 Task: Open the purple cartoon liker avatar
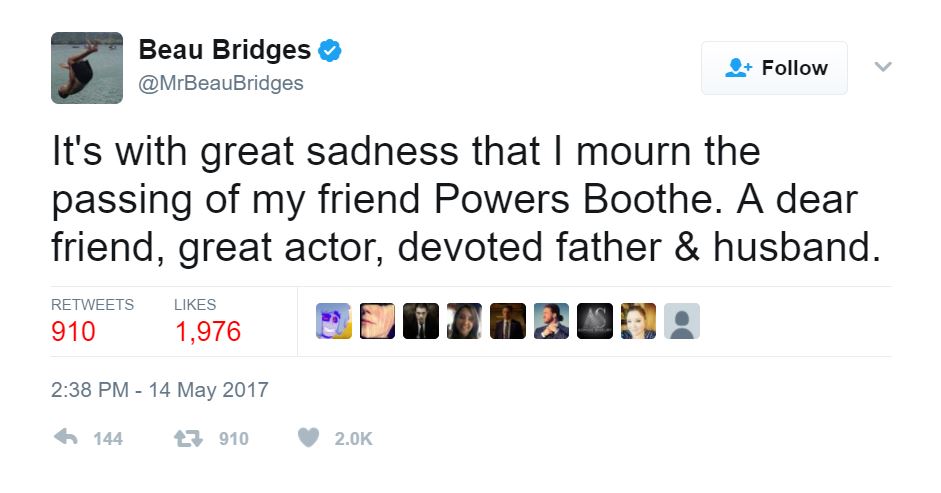334,321
